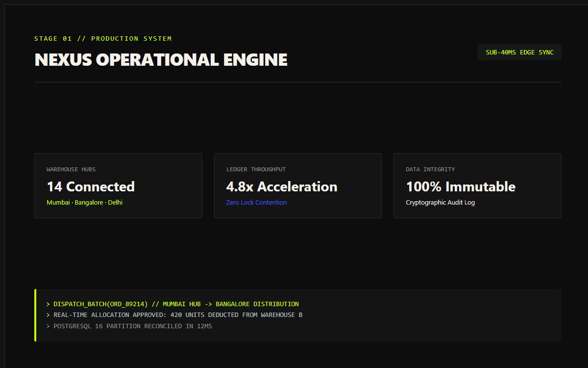Image resolution: width=588 pixels, height=368 pixels.
Task: Select the 100% Immutable value
Action: click(x=461, y=187)
